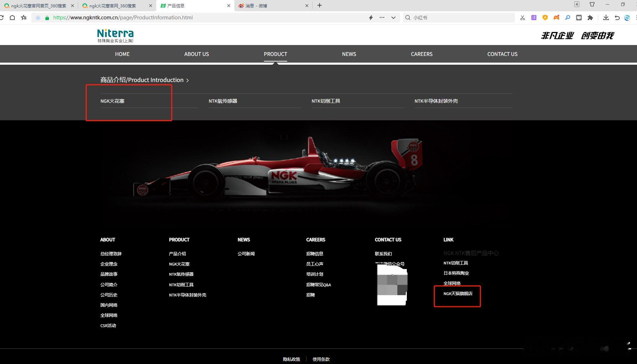
Task: Click the lightning speed-mode icon in address bar
Action: [x=371, y=18]
